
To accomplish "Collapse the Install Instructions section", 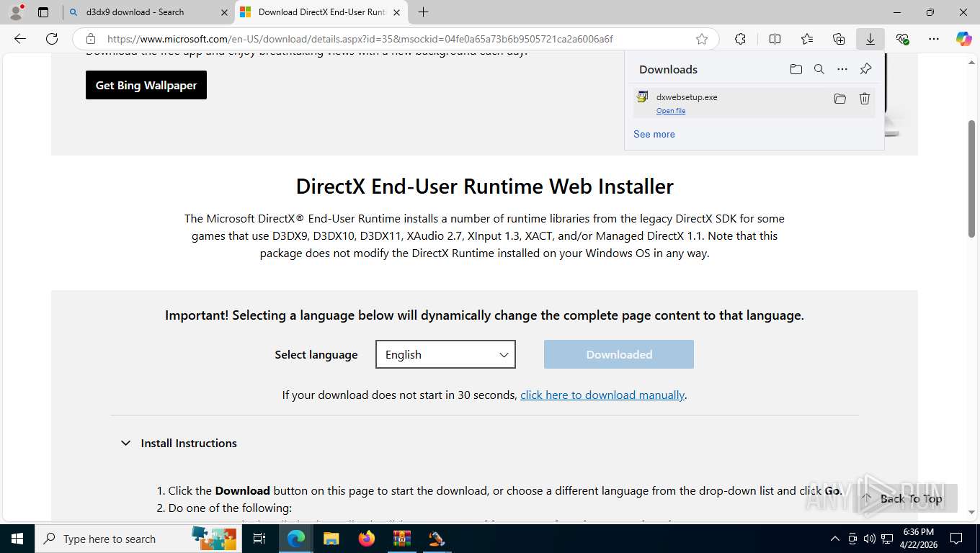I will pos(179,443).
